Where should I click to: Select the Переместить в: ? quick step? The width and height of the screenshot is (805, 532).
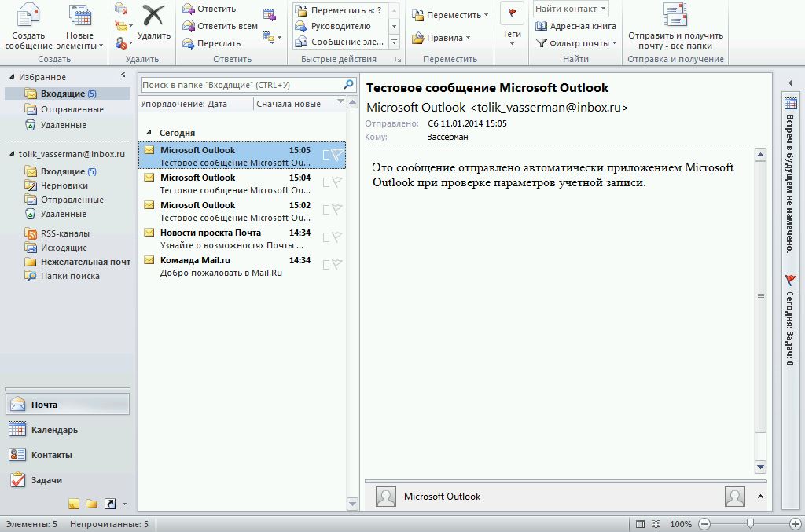click(339, 9)
